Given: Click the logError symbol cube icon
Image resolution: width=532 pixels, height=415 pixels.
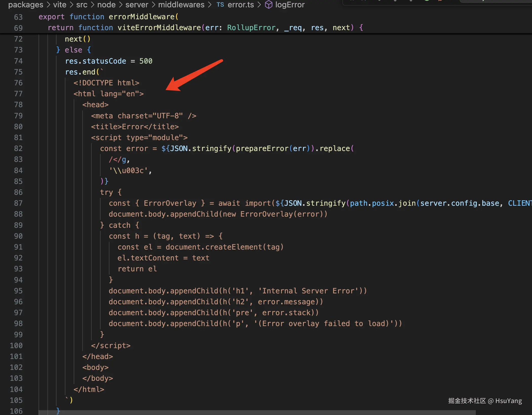Looking at the screenshot, I should [268, 5].
